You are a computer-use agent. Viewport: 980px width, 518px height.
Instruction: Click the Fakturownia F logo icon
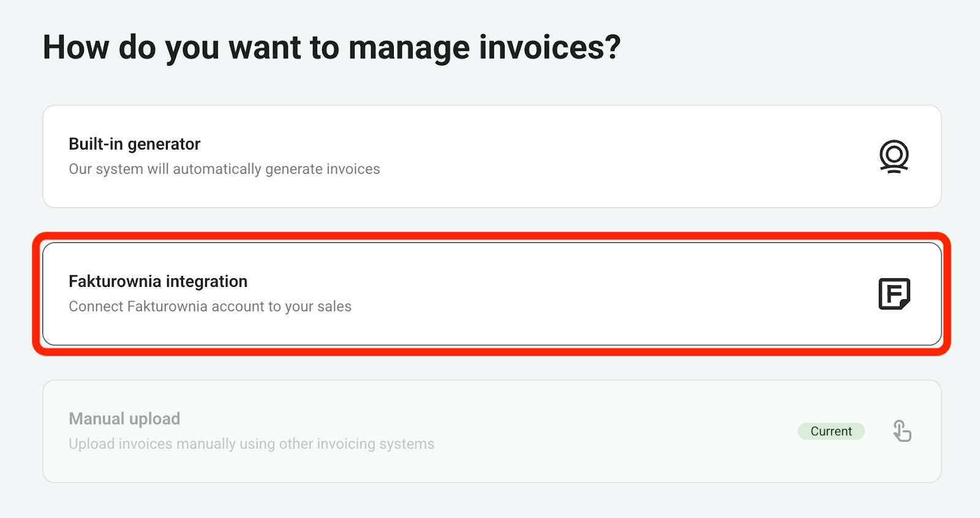point(894,294)
